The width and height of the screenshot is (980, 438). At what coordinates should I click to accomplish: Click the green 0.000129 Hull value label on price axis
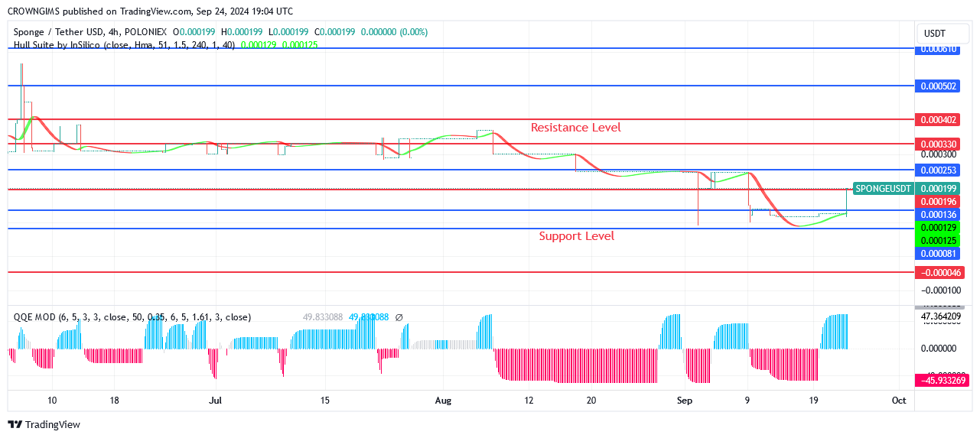[x=938, y=228]
